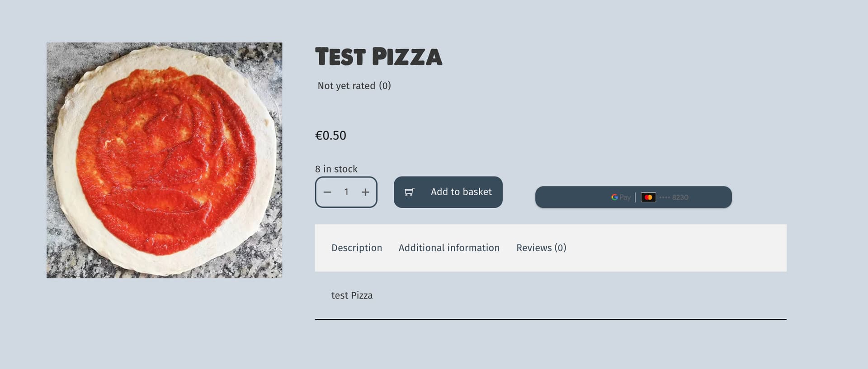868x369 pixels.
Task: Click the €0.50 price
Action: [330, 135]
